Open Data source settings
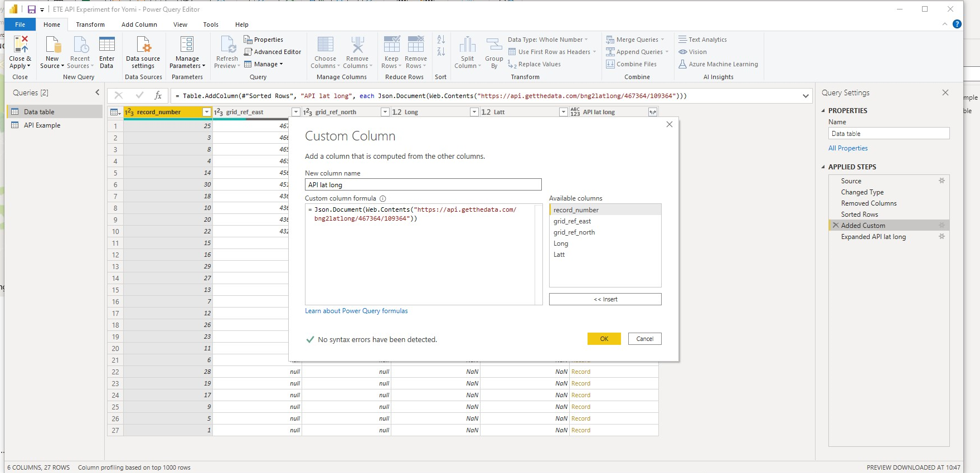The height and width of the screenshot is (473, 980). tap(143, 53)
